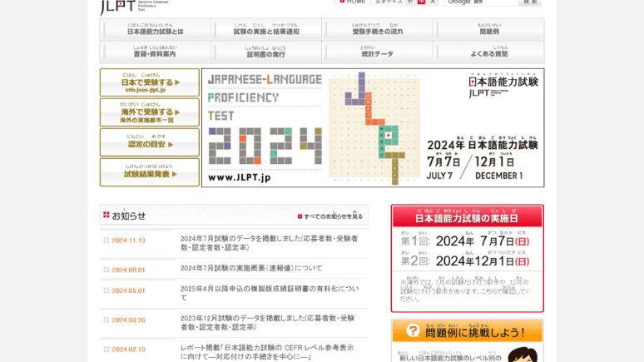Click the date 2024.05.01
Viewport: 644px width, 362px height.
[x=129, y=290]
